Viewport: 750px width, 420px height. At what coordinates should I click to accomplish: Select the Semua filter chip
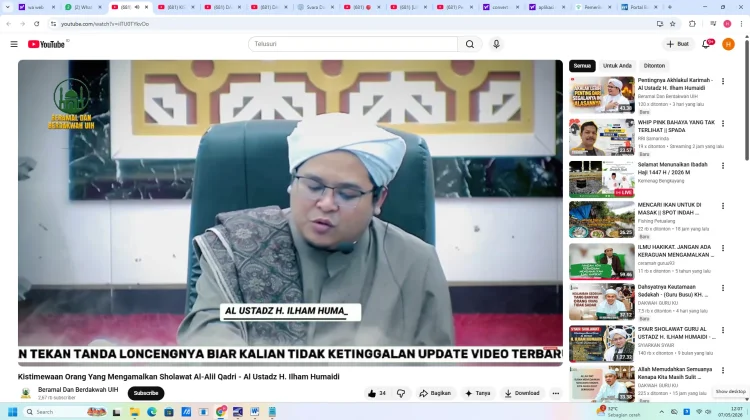pyautogui.click(x=582, y=66)
